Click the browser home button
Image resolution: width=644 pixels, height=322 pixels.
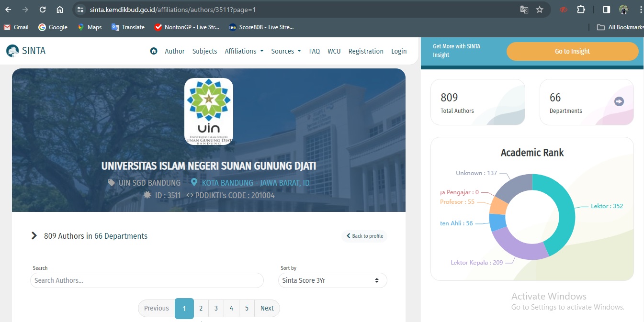point(60,10)
